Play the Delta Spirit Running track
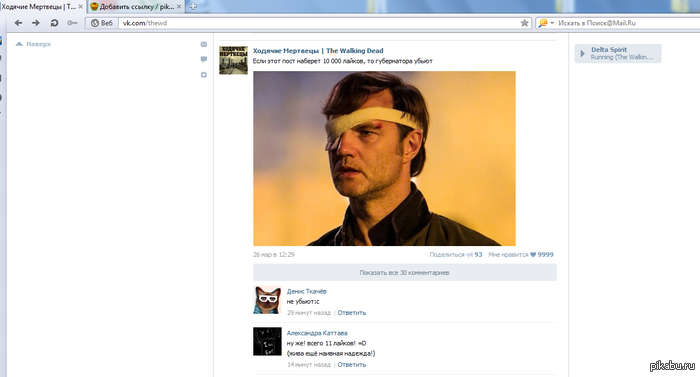The height and width of the screenshot is (377, 700). click(x=582, y=54)
